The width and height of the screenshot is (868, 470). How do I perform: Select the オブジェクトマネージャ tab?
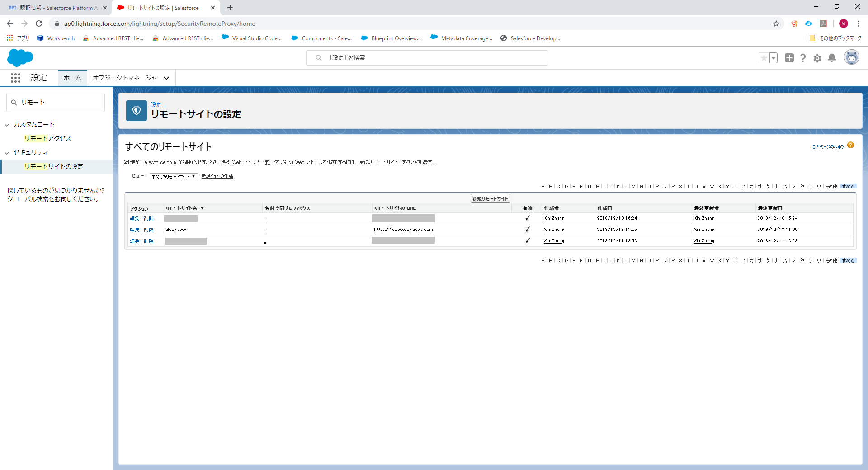pyautogui.click(x=125, y=78)
